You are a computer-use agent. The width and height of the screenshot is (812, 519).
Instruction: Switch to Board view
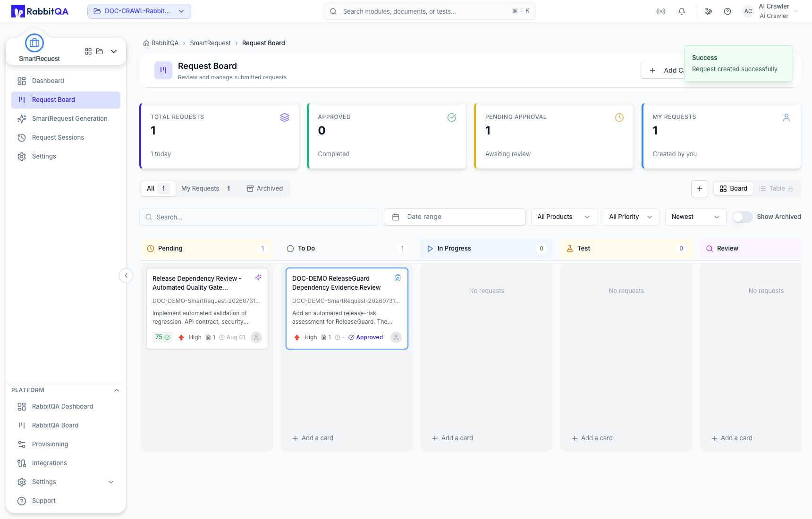(734, 189)
